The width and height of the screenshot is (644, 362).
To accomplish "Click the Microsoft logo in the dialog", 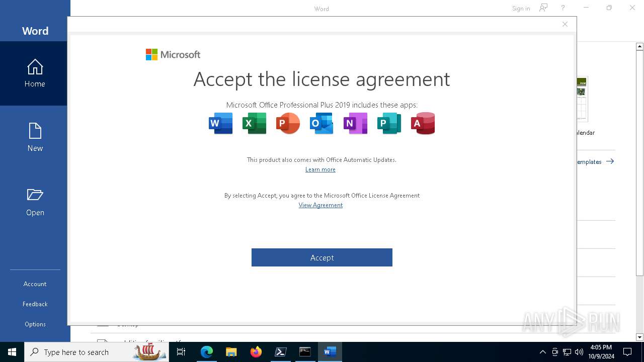I will point(173,54).
